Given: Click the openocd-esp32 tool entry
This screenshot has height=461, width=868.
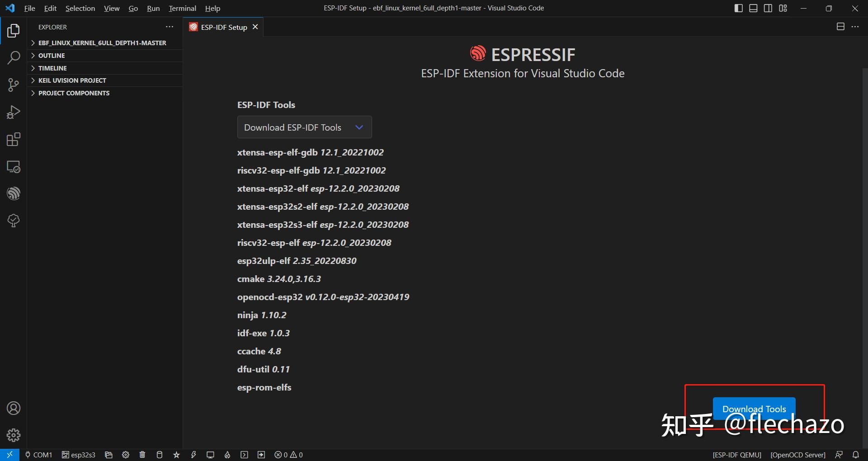Looking at the screenshot, I should pos(323,297).
